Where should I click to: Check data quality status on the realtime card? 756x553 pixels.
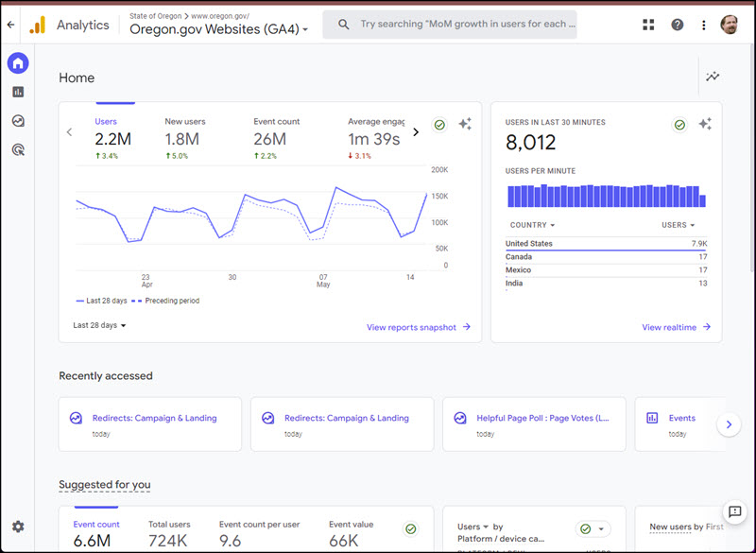[679, 124]
